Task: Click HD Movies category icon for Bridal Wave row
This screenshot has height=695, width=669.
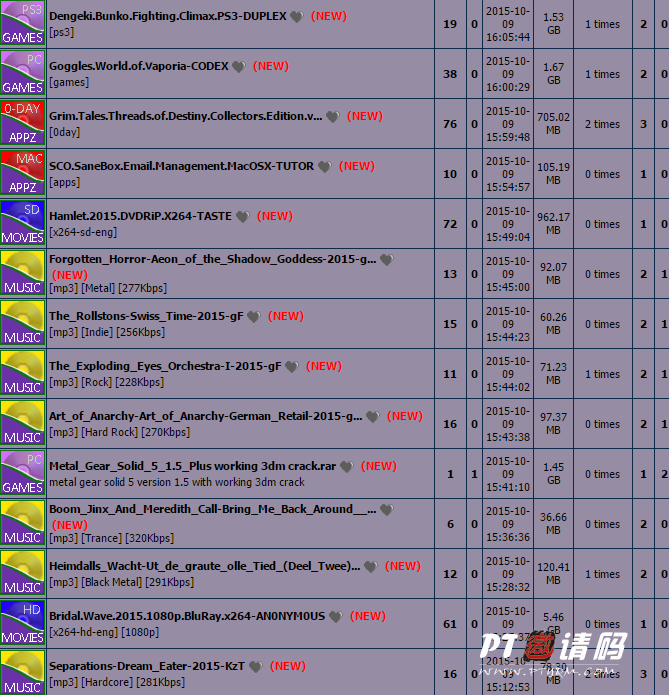Action: point(23,623)
